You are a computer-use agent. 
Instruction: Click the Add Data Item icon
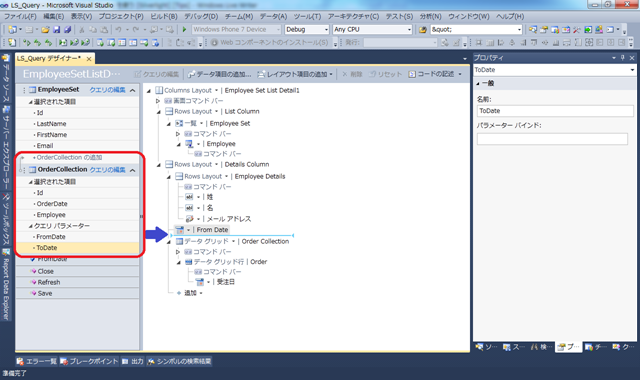[191, 74]
